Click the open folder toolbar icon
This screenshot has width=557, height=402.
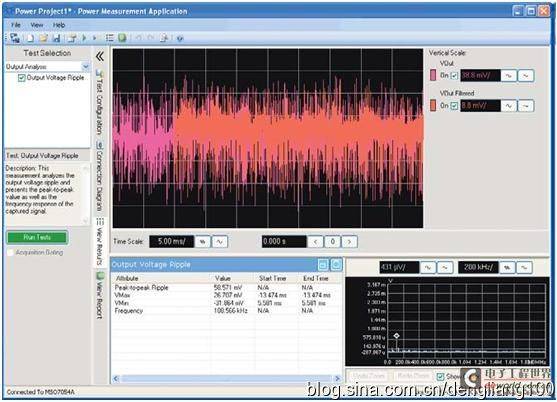tap(43, 38)
